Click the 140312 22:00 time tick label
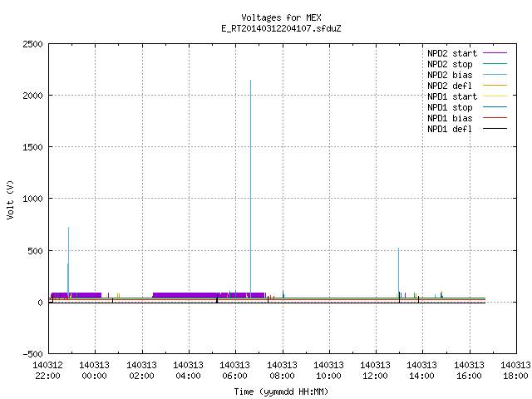532x399 pixels. (x=48, y=371)
